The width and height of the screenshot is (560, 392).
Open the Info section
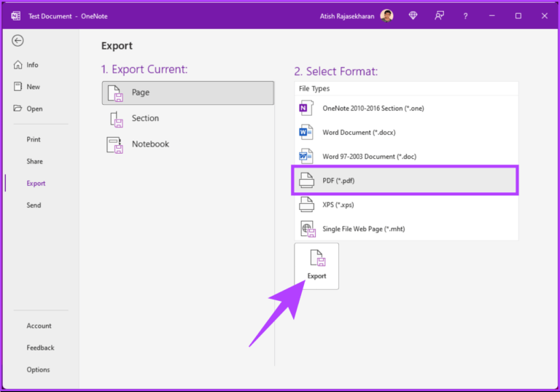pos(32,65)
